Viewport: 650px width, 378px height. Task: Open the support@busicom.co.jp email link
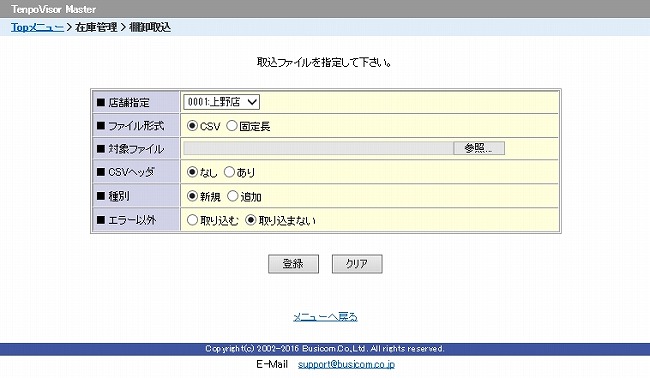tap(346, 364)
